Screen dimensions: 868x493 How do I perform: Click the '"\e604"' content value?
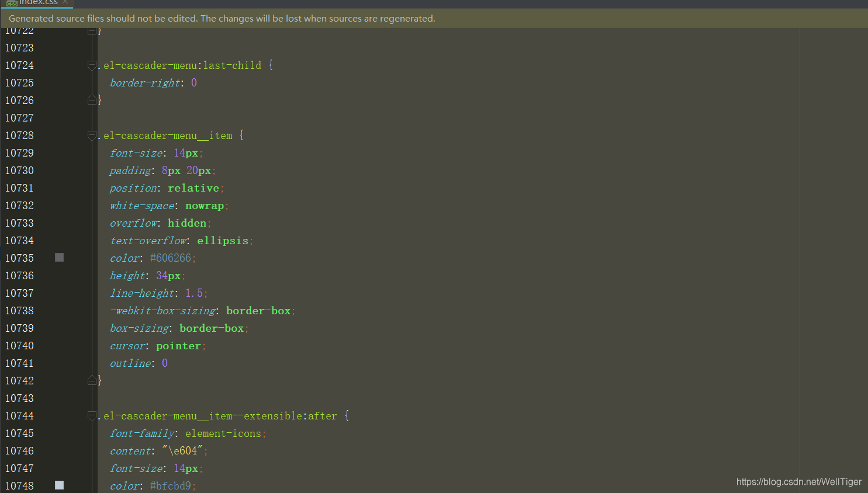coord(182,451)
